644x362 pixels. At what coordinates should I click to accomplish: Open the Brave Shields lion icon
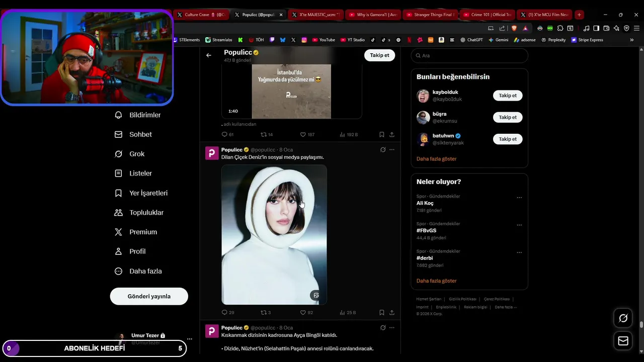click(x=514, y=28)
